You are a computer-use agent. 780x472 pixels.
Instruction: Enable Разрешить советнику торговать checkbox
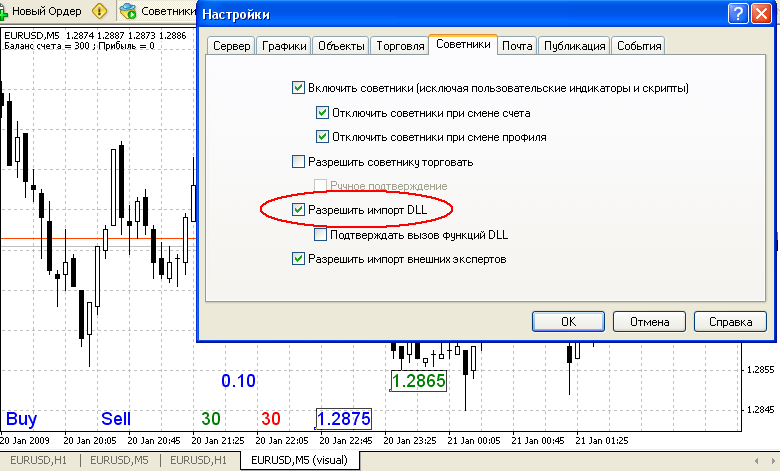[298, 162]
